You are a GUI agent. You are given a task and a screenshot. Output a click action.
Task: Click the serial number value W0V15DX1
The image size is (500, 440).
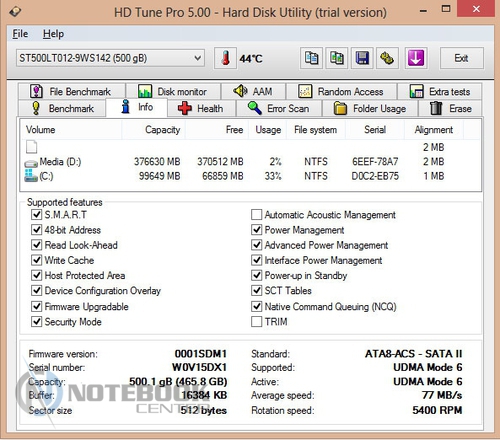click(x=199, y=367)
